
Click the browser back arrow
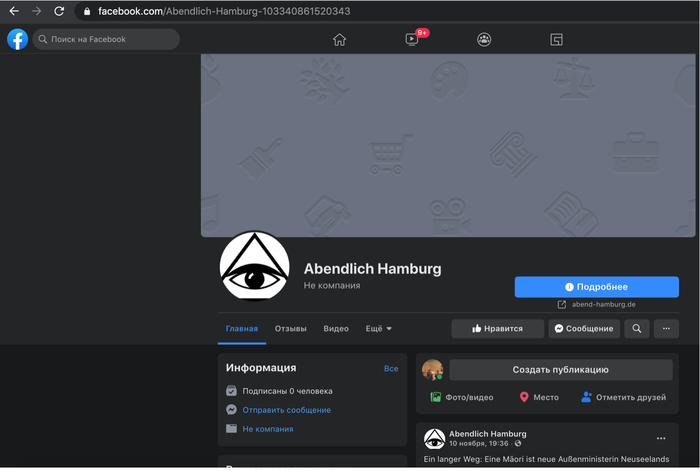(x=14, y=11)
